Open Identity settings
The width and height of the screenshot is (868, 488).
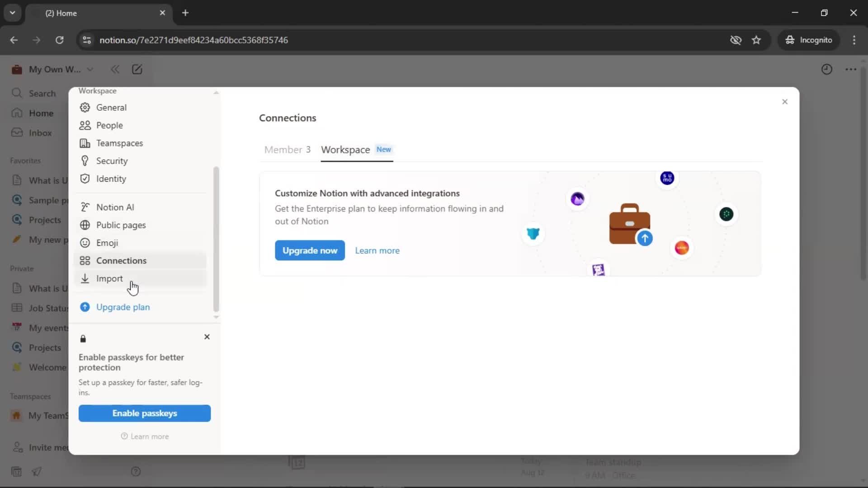pyautogui.click(x=140, y=179)
